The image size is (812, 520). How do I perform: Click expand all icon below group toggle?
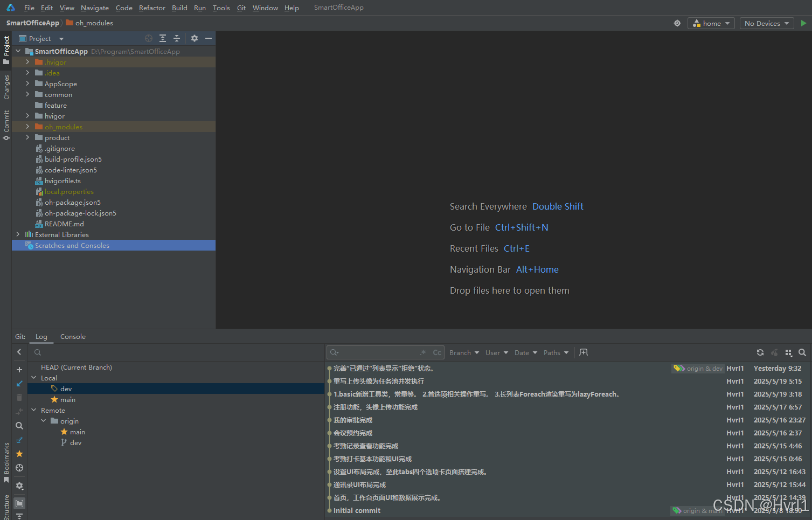pyautogui.click(x=19, y=516)
